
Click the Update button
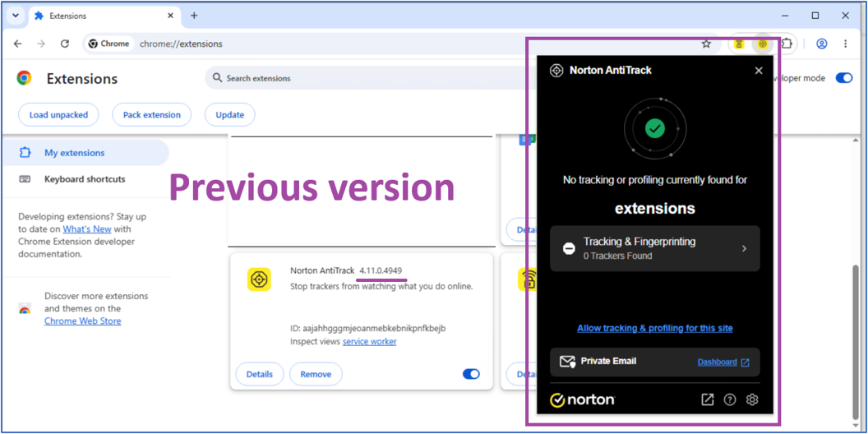coord(229,115)
